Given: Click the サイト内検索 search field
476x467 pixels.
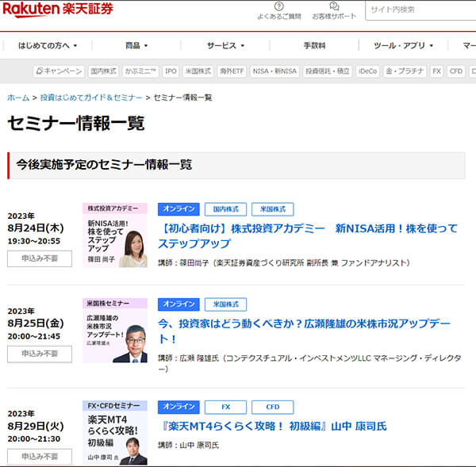Looking at the screenshot, I should pos(420,10).
